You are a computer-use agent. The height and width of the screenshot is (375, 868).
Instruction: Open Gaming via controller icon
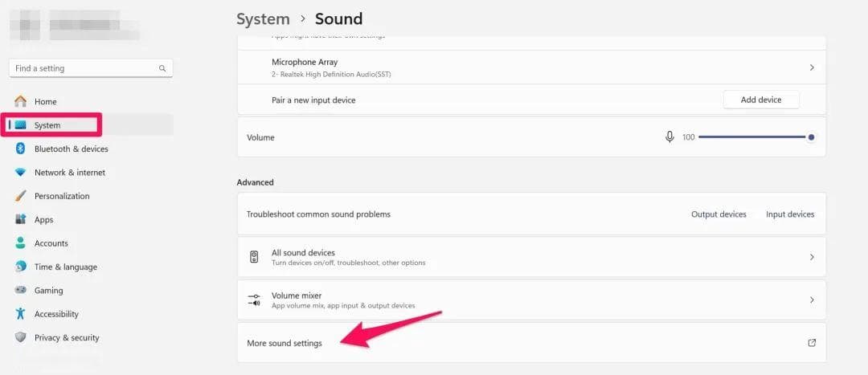(x=20, y=291)
